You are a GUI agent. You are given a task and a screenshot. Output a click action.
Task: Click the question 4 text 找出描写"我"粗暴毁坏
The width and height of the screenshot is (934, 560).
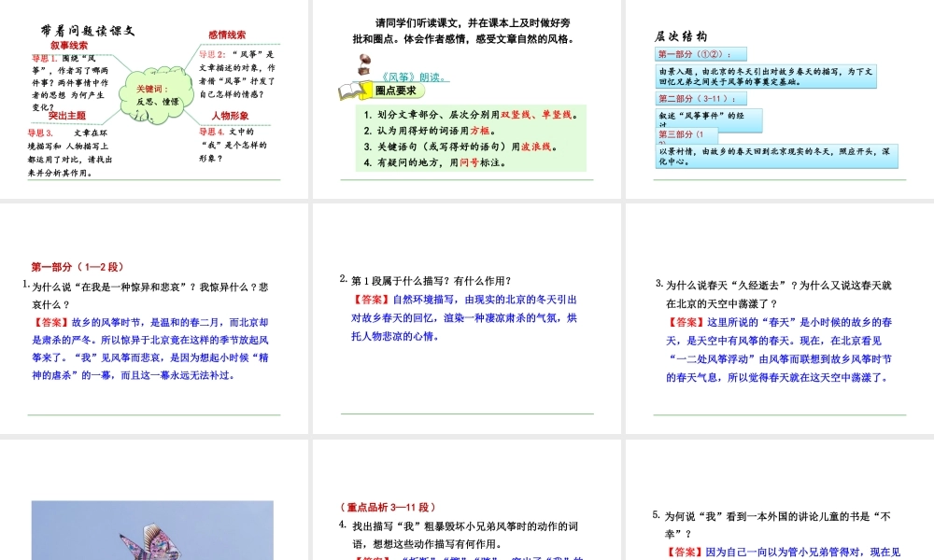click(x=464, y=535)
